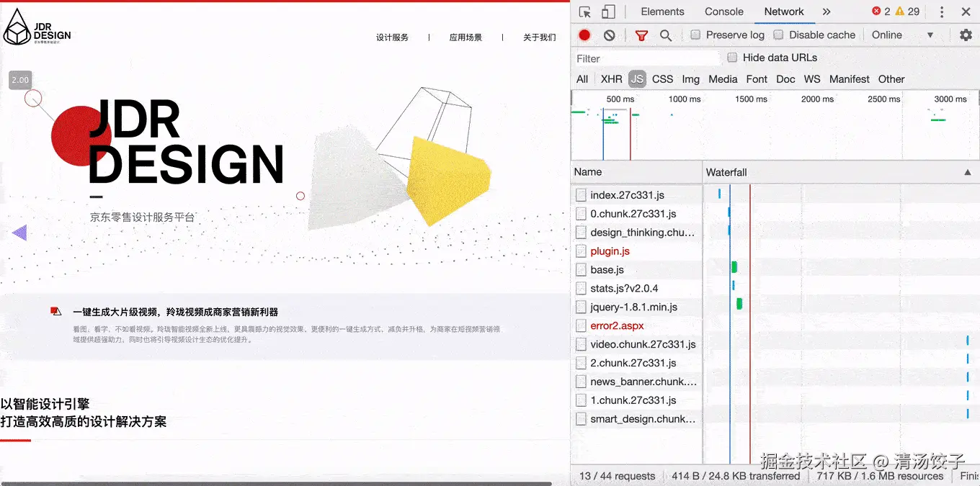Viewport: 980px width, 486px height.
Task: Click the red news flag icon
Action: click(56, 312)
